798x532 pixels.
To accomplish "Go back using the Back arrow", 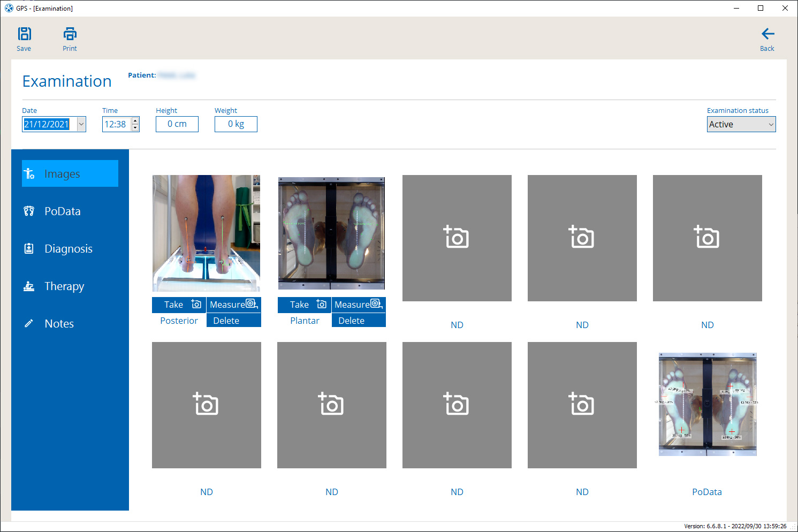I will point(767,34).
